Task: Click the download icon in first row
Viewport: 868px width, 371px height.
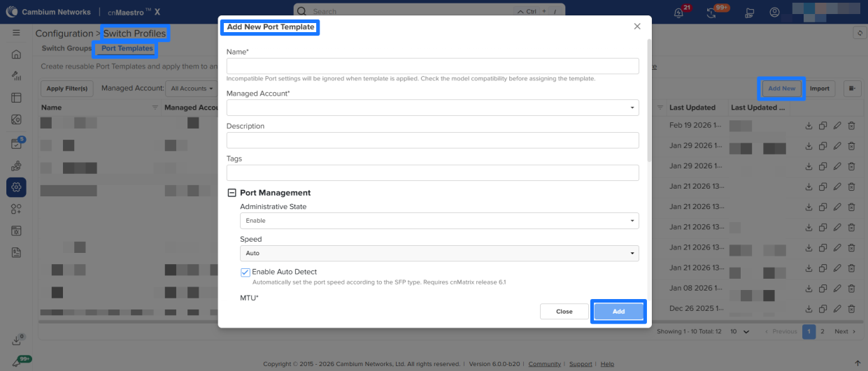Action: [x=809, y=126]
